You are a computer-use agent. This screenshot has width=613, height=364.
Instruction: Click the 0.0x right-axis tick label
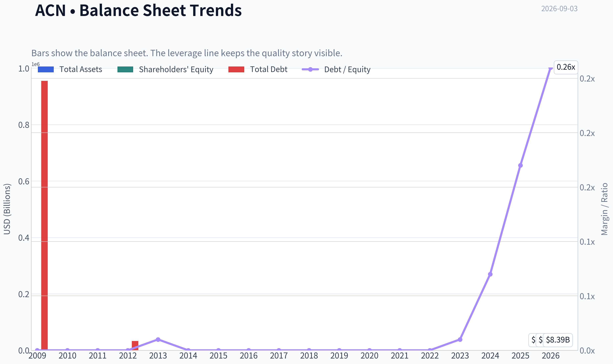tap(587, 351)
